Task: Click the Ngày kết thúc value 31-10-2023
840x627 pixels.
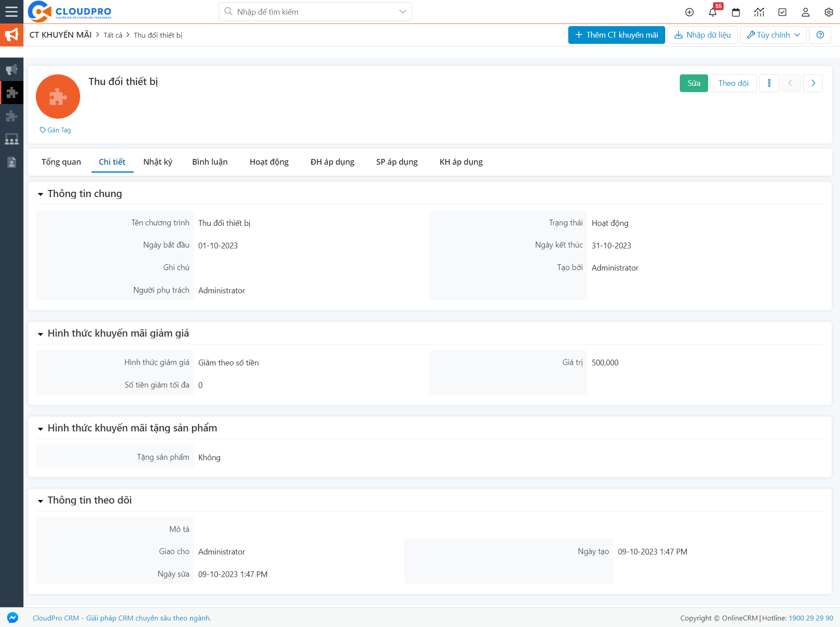Action: [x=611, y=246]
